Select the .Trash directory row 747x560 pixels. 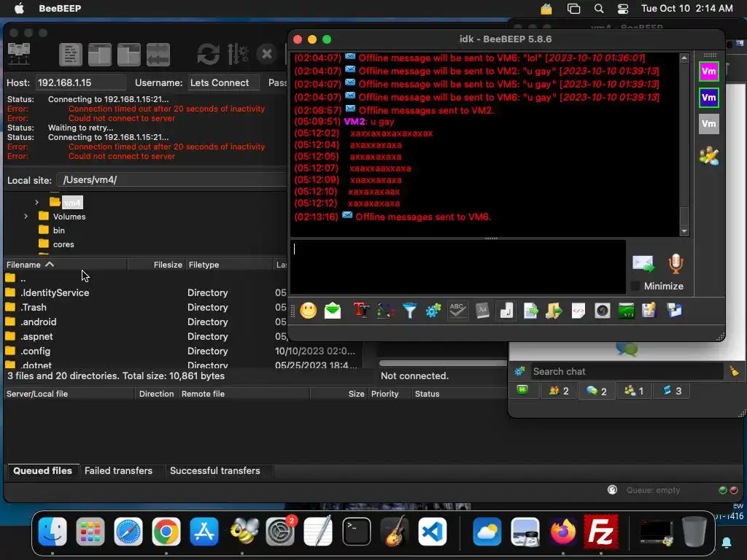[145, 308]
